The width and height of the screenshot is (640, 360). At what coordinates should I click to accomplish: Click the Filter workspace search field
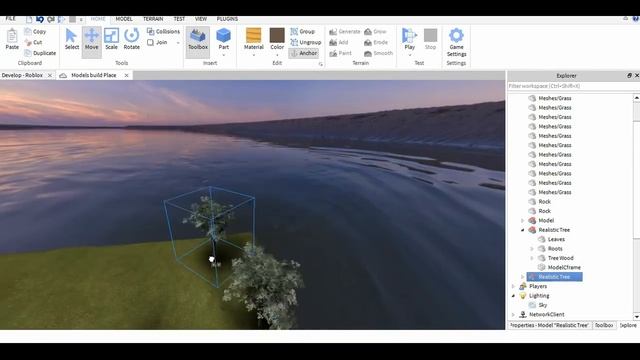[x=571, y=86]
